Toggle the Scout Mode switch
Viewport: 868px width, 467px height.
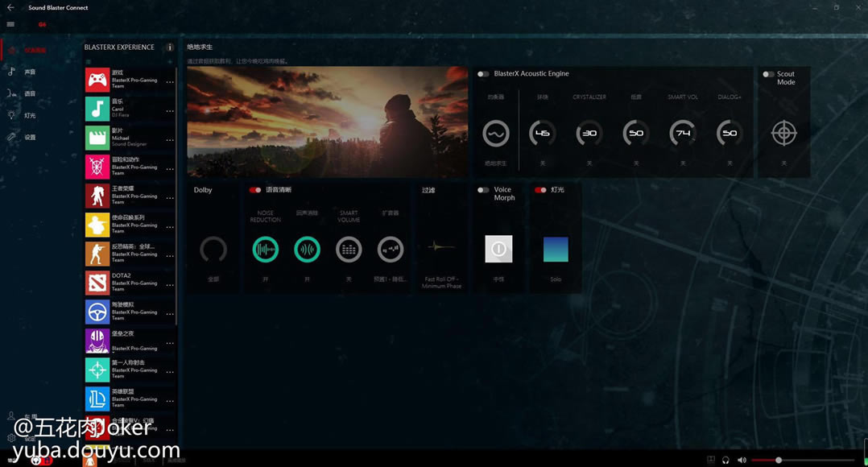768,74
